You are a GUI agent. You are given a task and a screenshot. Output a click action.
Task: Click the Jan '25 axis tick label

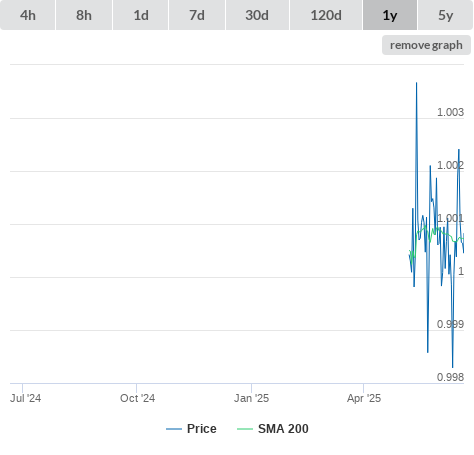(251, 398)
